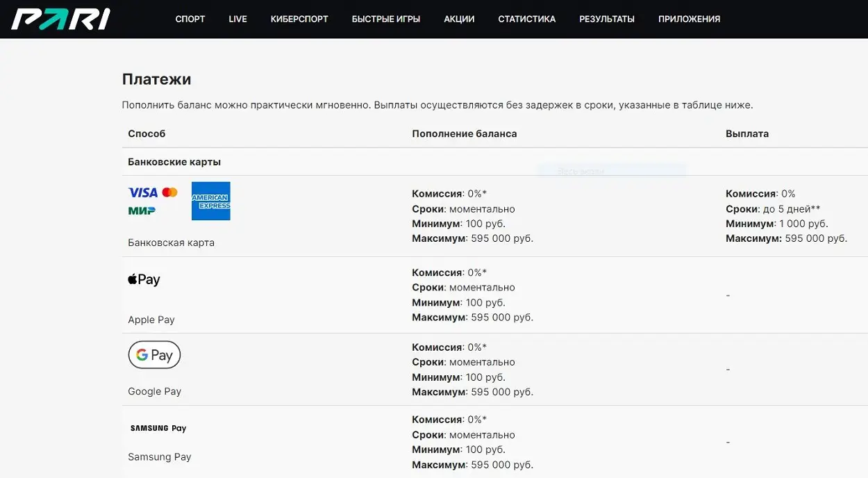868x478 pixels.
Task: Click the Банковские карты section label
Action: (174, 162)
